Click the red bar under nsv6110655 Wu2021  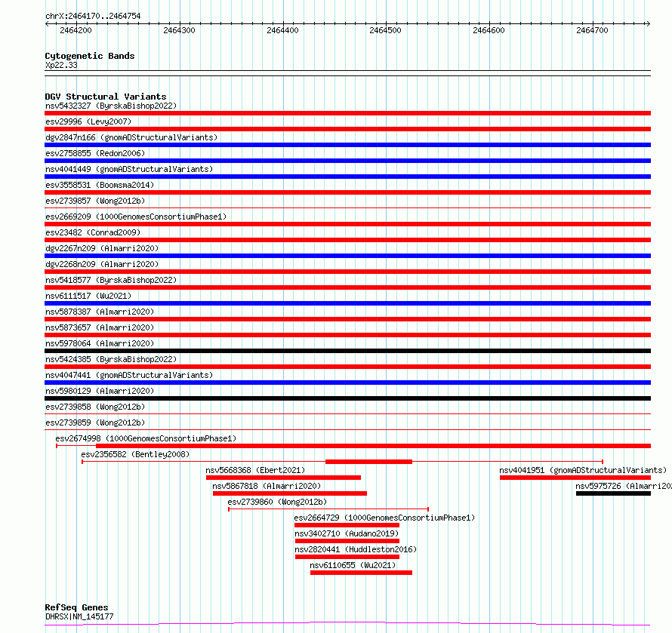coord(361,573)
